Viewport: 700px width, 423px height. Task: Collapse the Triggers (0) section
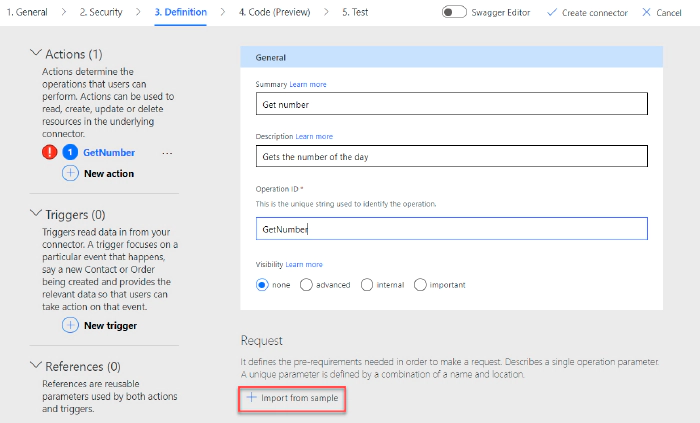(x=36, y=214)
